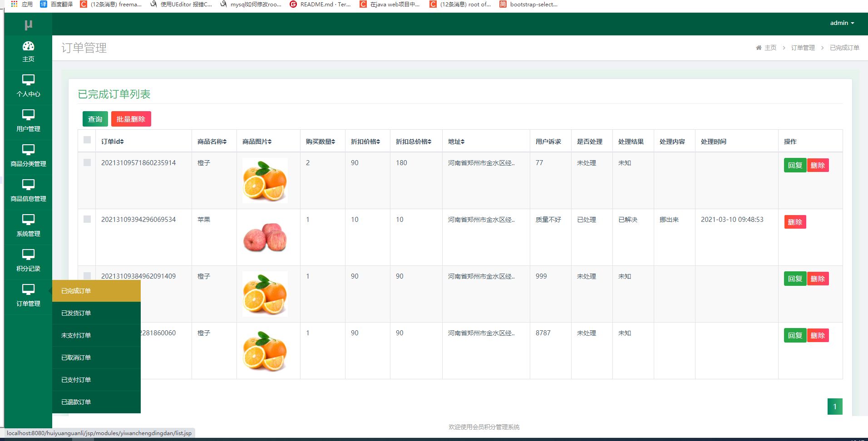Open the mysql如何修改root bookmark
Screen dimensions: 868x441
pos(251,4)
